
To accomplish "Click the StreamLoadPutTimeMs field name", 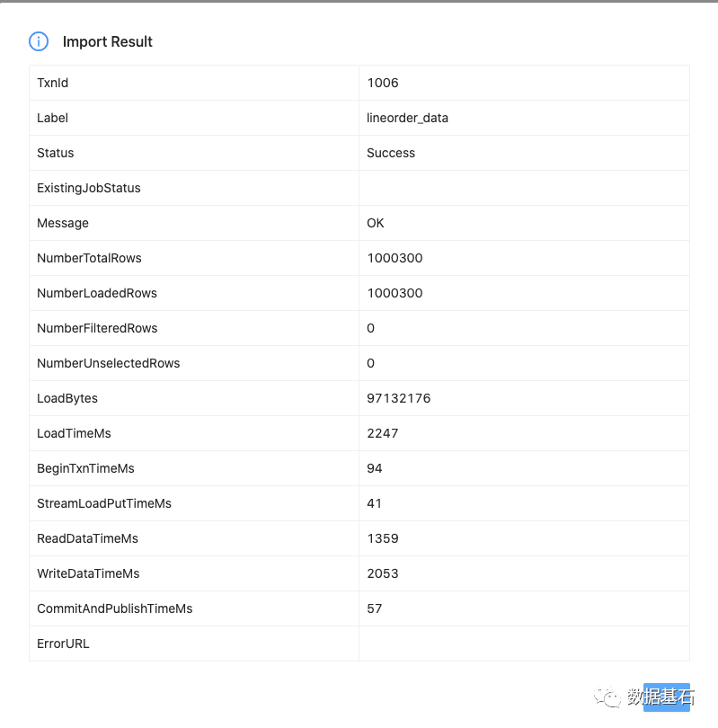I will [x=104, y=503].
